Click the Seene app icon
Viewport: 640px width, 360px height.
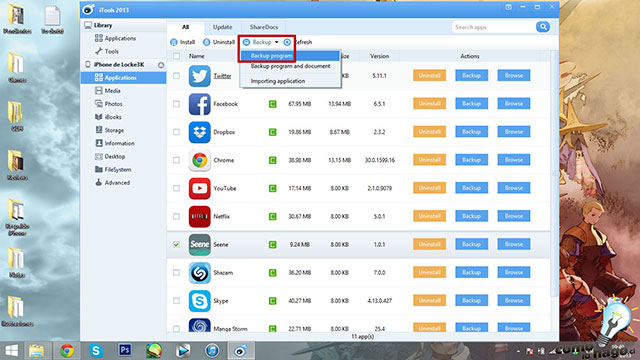(199, 244)
